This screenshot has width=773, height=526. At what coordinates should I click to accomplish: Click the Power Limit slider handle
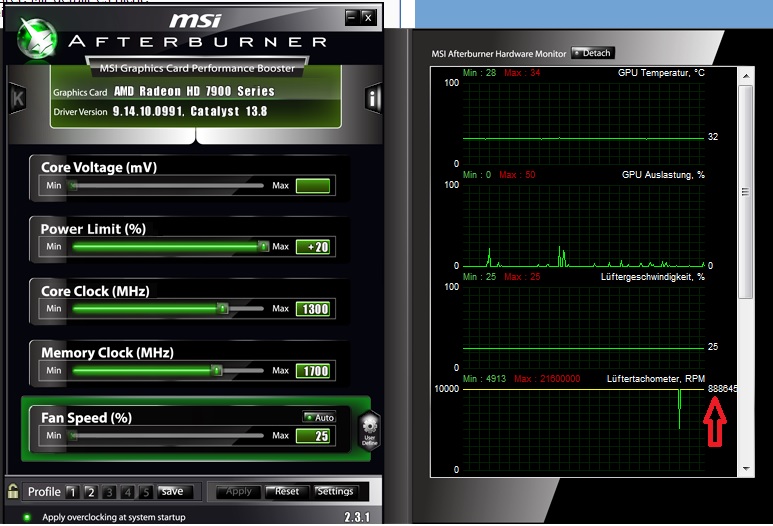pos(264,246)
